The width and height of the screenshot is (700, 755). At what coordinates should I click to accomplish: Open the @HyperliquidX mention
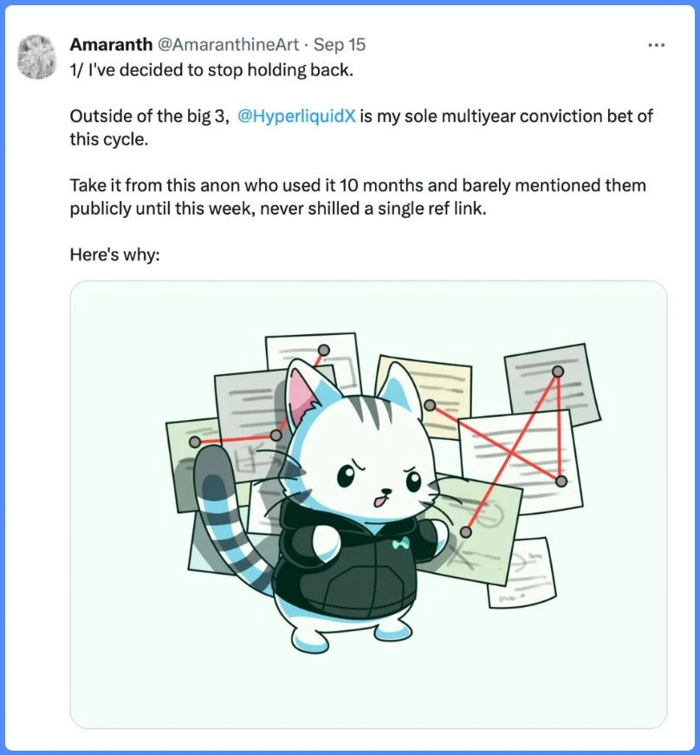pos(296,116)
